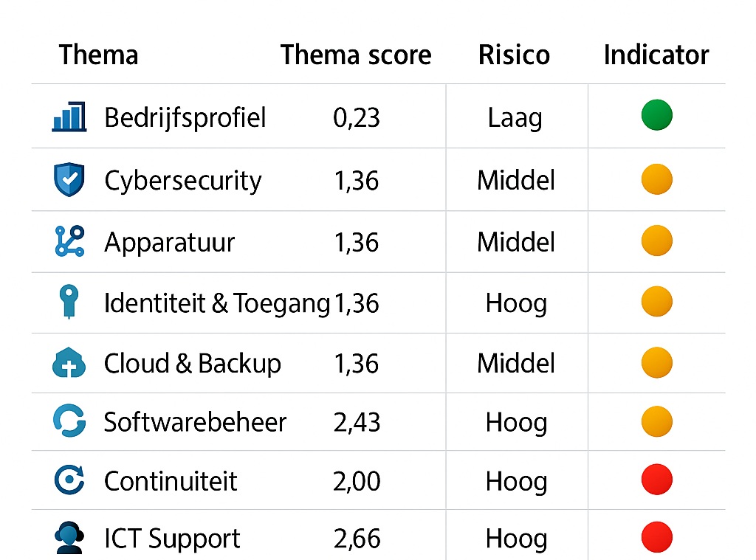Click the red indicator for Continuiteit
756x560 pixels.
tap(656, 480)
